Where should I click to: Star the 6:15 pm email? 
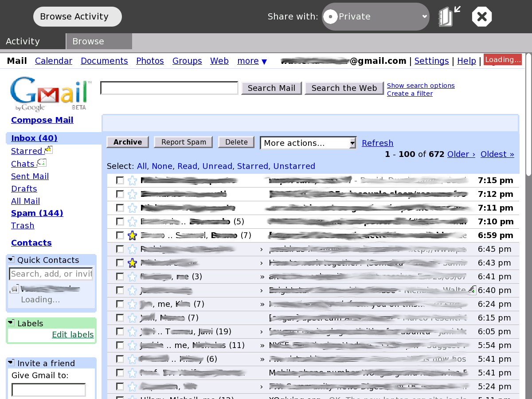coord(132,318)
